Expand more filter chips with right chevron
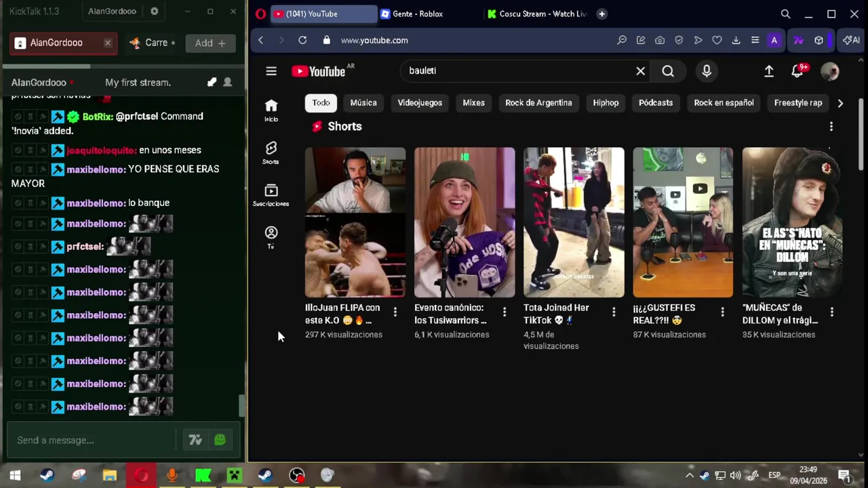Viewport: 868px width, 488px height. [x=840, y=103]
